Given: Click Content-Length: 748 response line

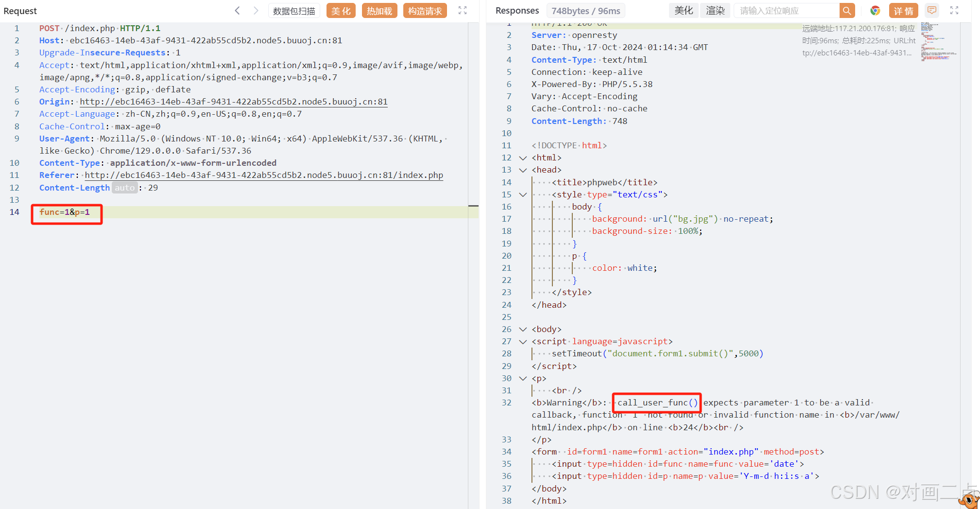Looking at the screenshot, I should click(580, 121).
